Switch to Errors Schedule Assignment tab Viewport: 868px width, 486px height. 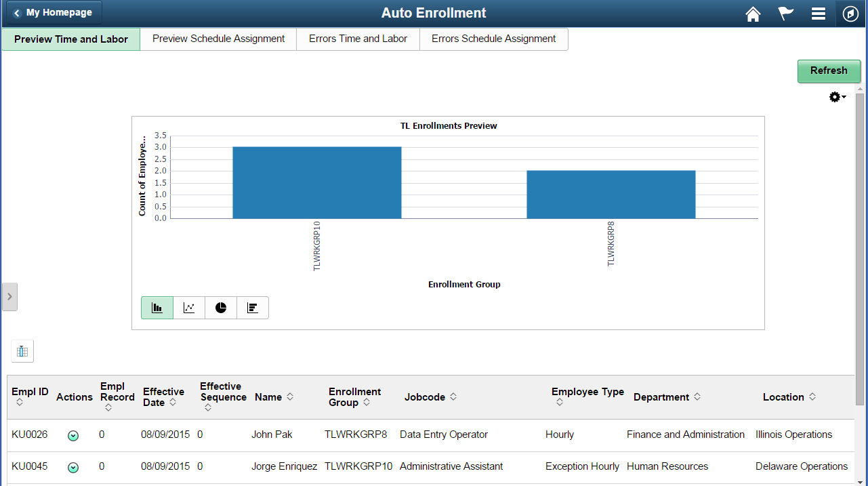[x=493, y=39]
